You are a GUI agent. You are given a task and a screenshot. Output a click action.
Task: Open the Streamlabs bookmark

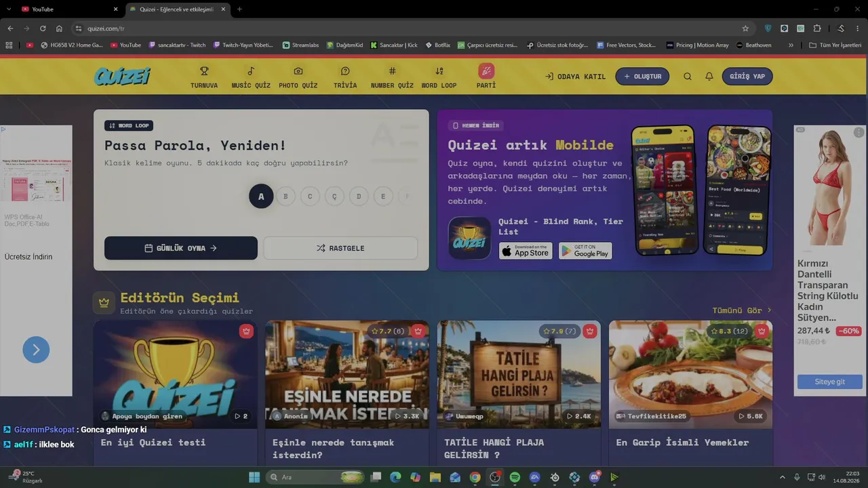pos(300,45)
